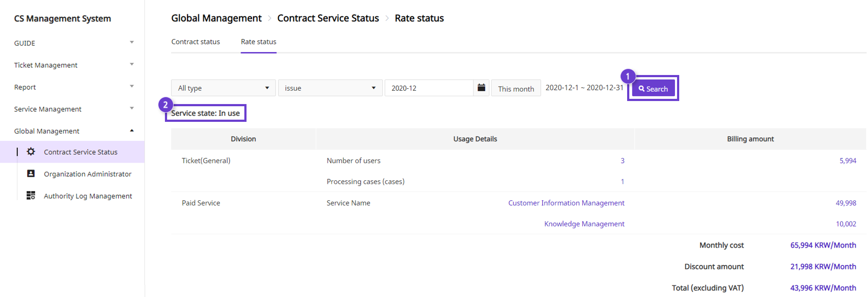Click the Processing cases (cases) label
The width and height of the screenshot is (868, 297).
pyautogui.click(x=365, y=182)
